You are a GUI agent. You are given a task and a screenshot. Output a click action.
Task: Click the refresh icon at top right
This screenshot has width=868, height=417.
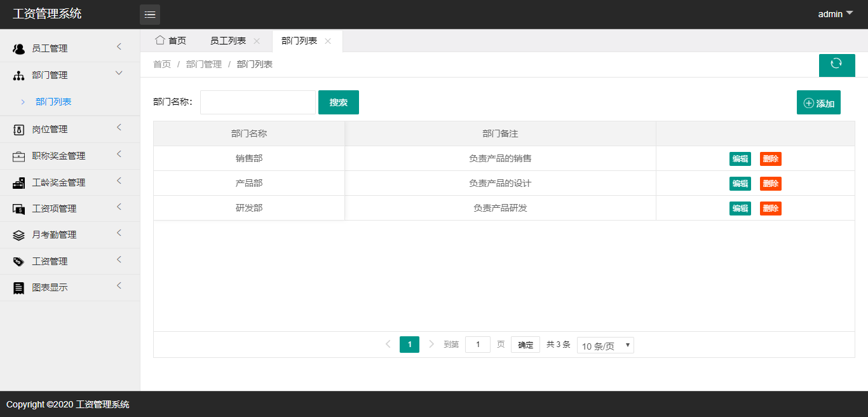click(837, 65)
